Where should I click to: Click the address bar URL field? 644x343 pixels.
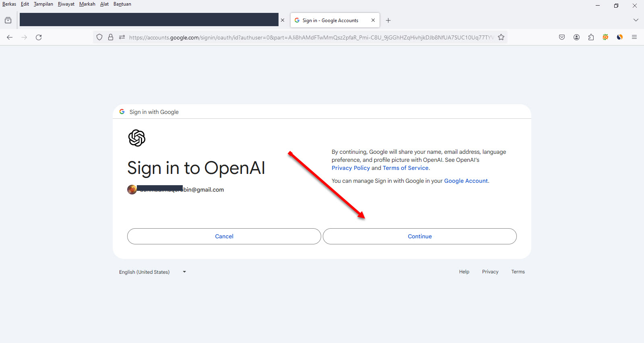[x=310, y=37]
